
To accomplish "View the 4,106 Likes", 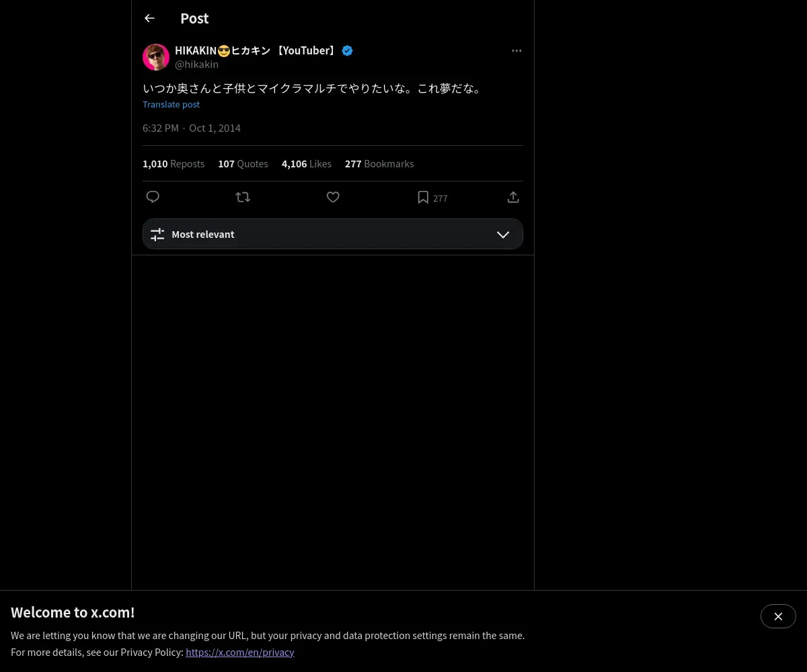I will (307, 164).
